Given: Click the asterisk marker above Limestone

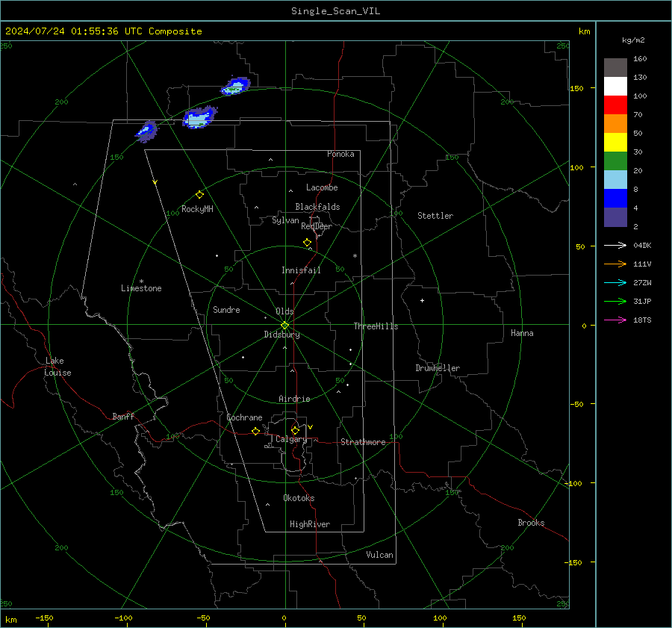Looking at the screenshot, I should point(141,282).
